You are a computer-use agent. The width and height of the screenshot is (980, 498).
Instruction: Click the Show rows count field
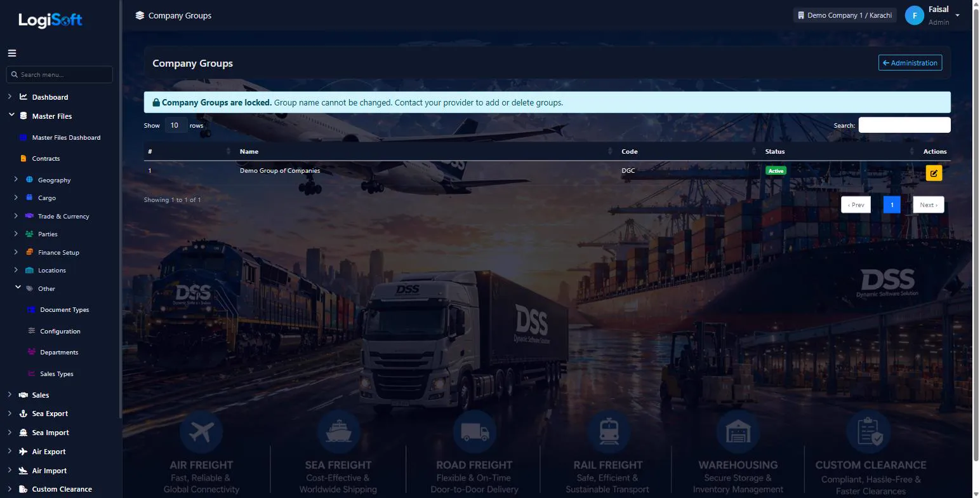(x=176, y=125)
